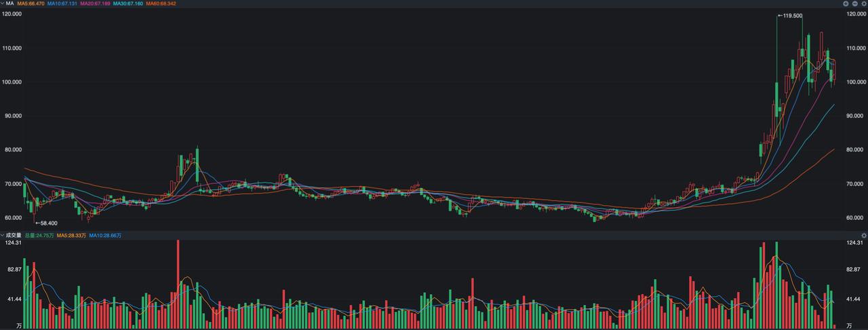The height and width of the screenshot is (330, 868).
Task: Select the 成交量 indicator title label
Action: (14, 235)
